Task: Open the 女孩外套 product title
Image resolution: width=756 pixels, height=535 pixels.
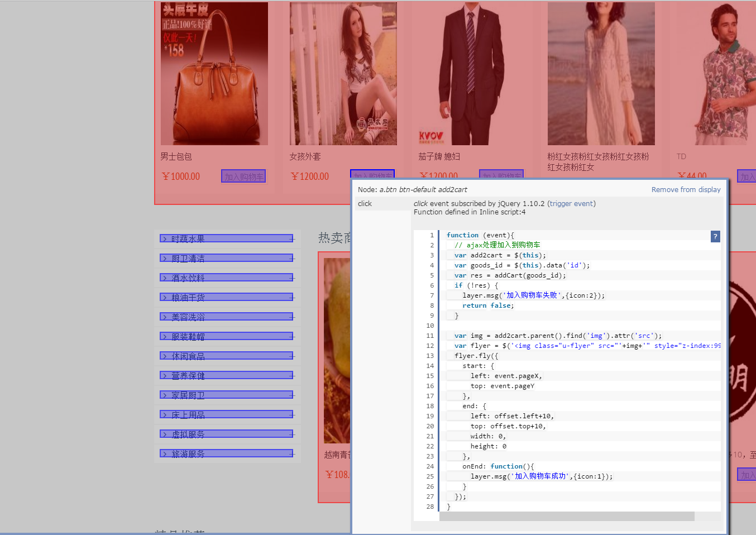Action: tap(305, 157)
